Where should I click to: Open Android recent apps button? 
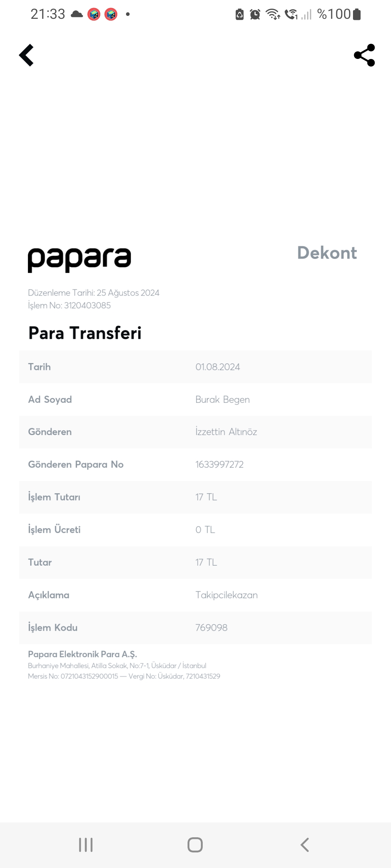click(x=86, y=845)
